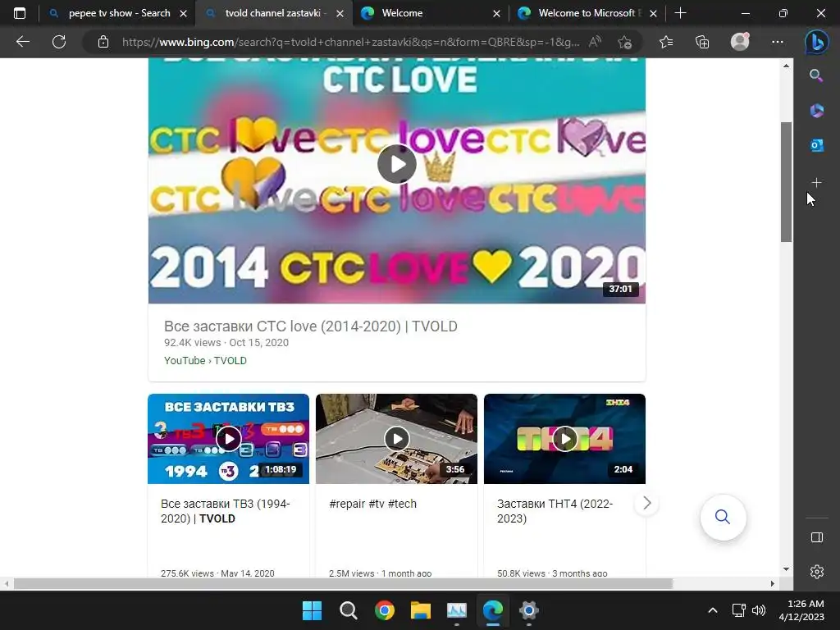Screen dimensions: 840x630
Task: Open the user profile avatar
Action: [740, 42]
